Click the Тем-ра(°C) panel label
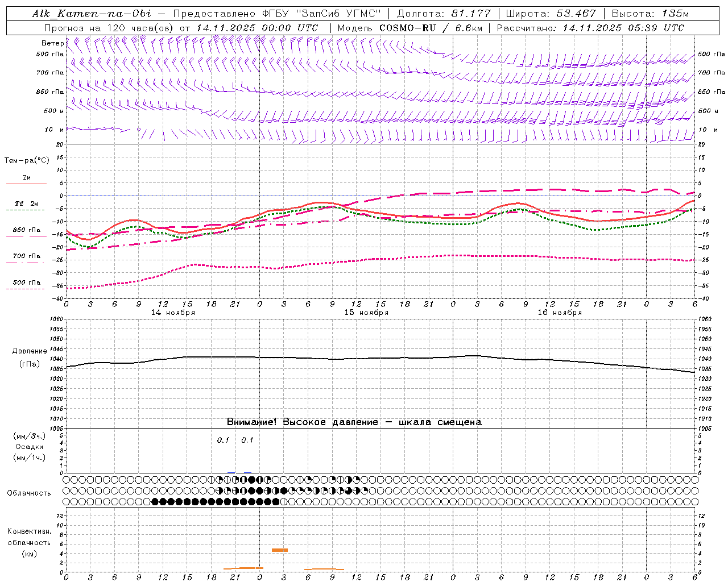The image size is (728, 582). [27, 161]
